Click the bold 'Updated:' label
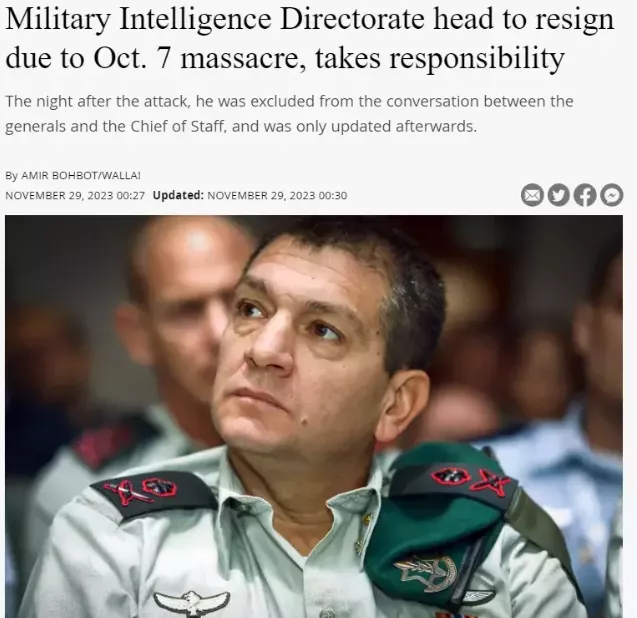The width and height of the screenshot is (637, 618). [x=178, y=195]
